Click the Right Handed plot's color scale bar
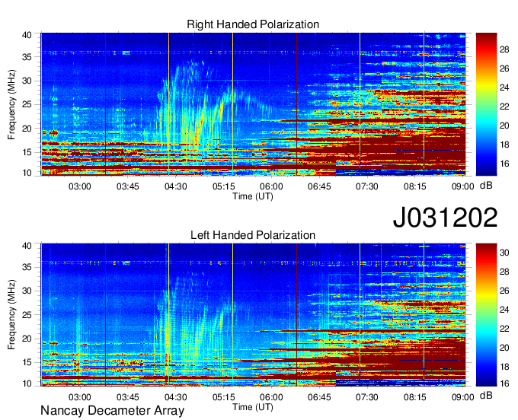The width and height of the screenshot is (518, 420). [x=486, y=104]
